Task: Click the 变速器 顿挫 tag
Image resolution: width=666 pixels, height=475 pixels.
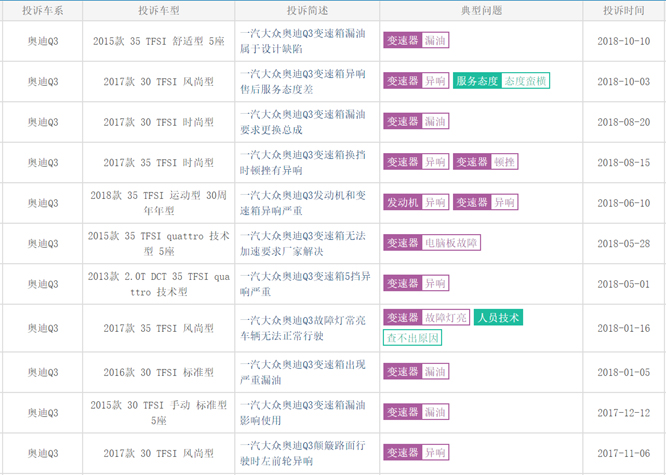Action: coord(485,161)
